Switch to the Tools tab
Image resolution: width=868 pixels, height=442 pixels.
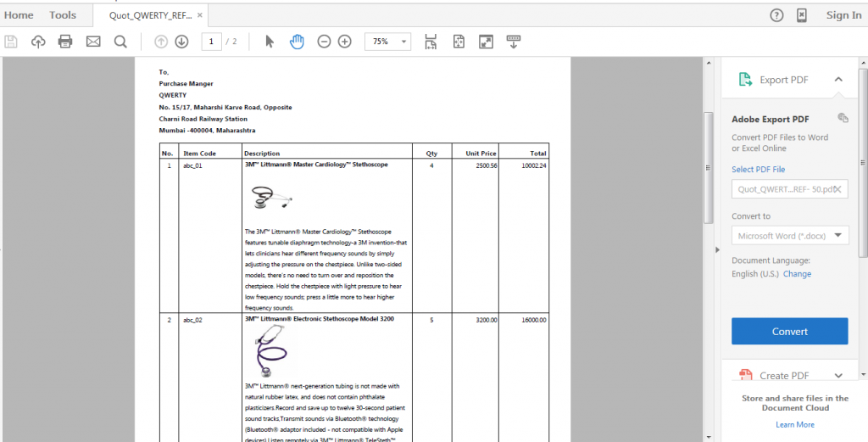coord(63,15)
